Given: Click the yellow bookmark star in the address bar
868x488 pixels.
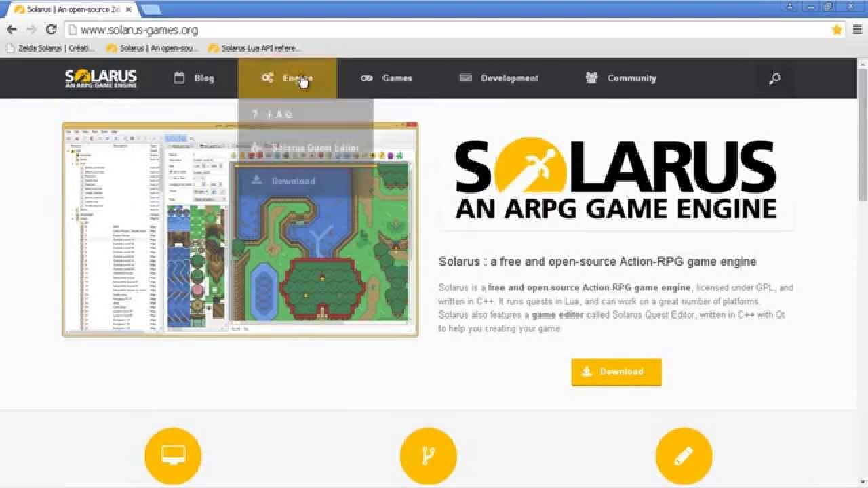Looking at the screenshot, I should (x=837, y=30).
